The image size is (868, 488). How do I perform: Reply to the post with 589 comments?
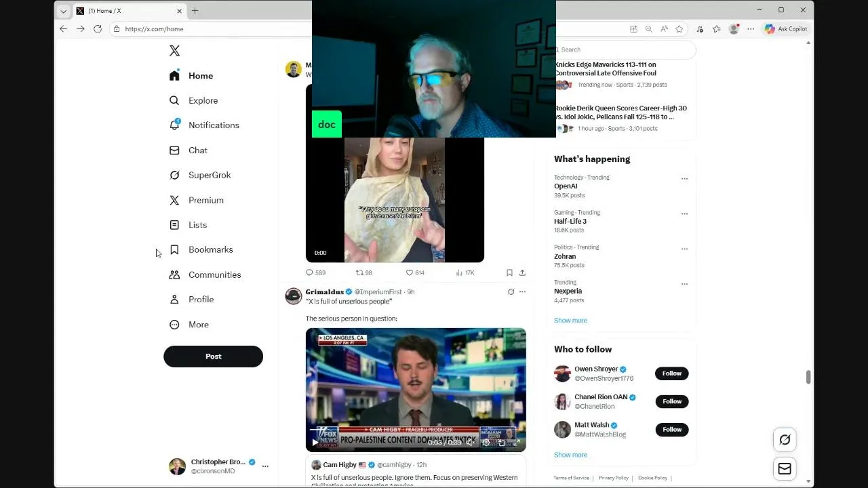pos(315,272)
